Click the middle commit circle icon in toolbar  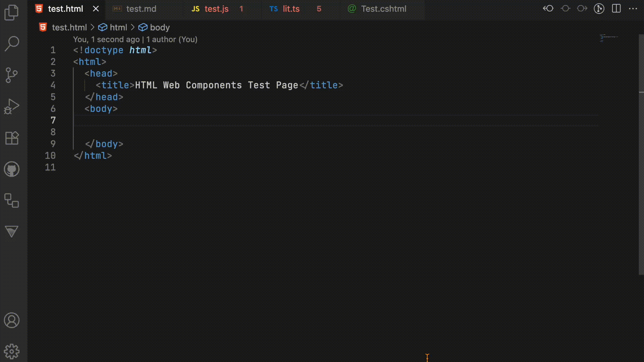click(x=566, y=8)
